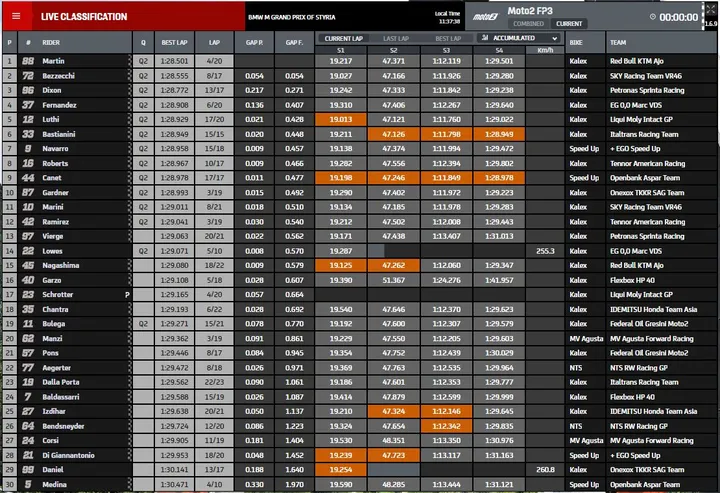The image size is (720, 493).
Task: Click the RIDER column header
Action: click(51, 43)
